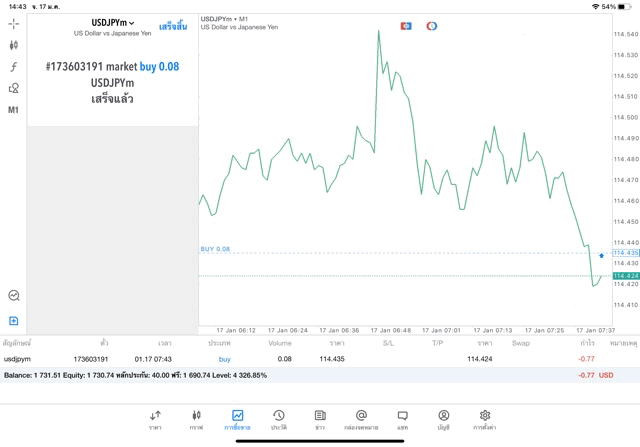Tap the red-blue circular chart icon
Screen dimensions: 640x447
[x=431, y=26]
